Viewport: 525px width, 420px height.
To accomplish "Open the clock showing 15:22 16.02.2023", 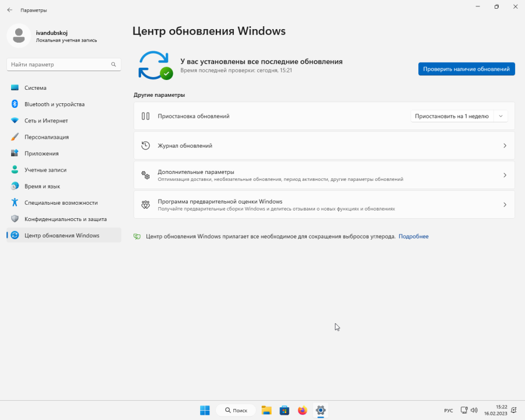I will click(x=495, y=410).
